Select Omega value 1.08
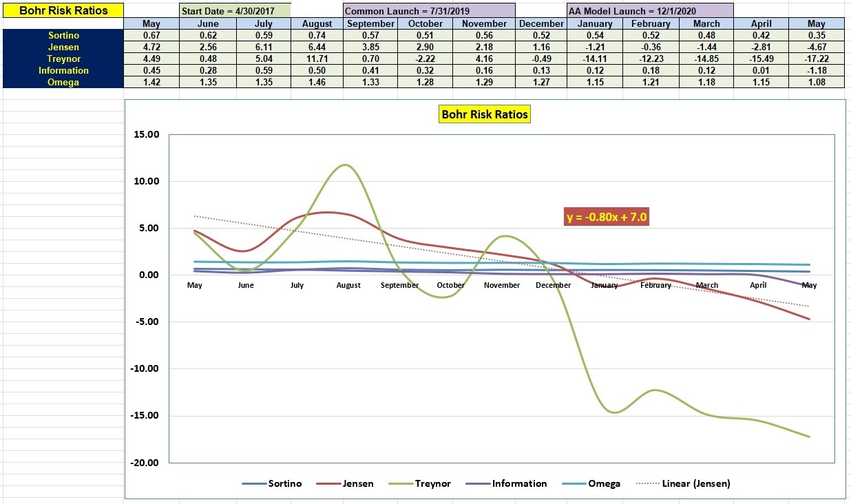Viewport: 851px width, 504px height. click(816, 82)
